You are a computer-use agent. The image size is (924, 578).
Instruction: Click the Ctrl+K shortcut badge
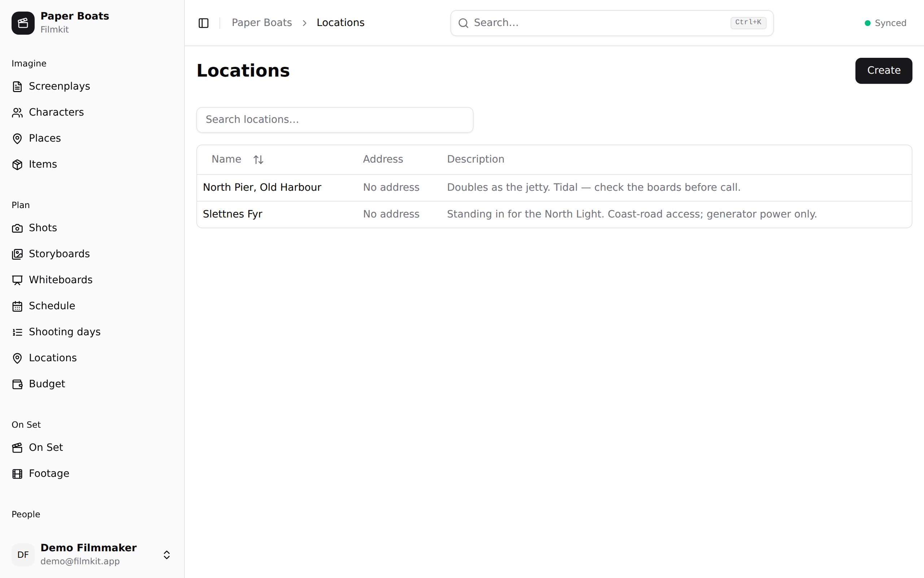pyautogui.click(x=748, y=22)
